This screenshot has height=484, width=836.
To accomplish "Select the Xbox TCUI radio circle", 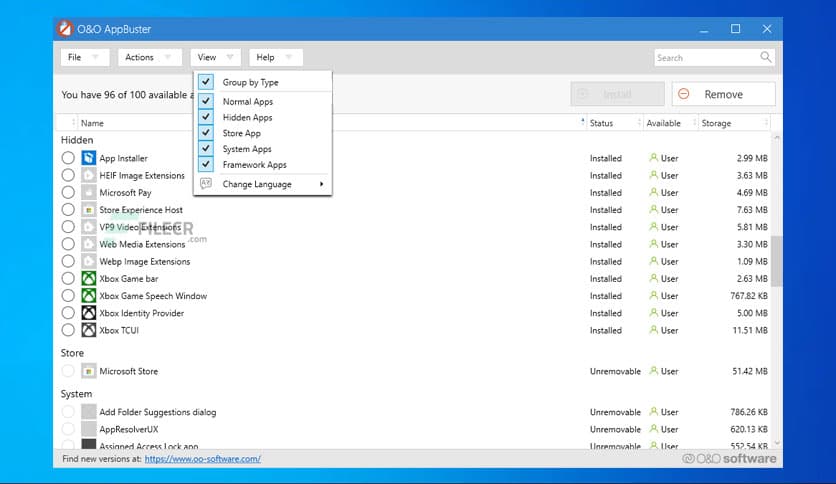I will pyautogui.click(x=68, y=330).
